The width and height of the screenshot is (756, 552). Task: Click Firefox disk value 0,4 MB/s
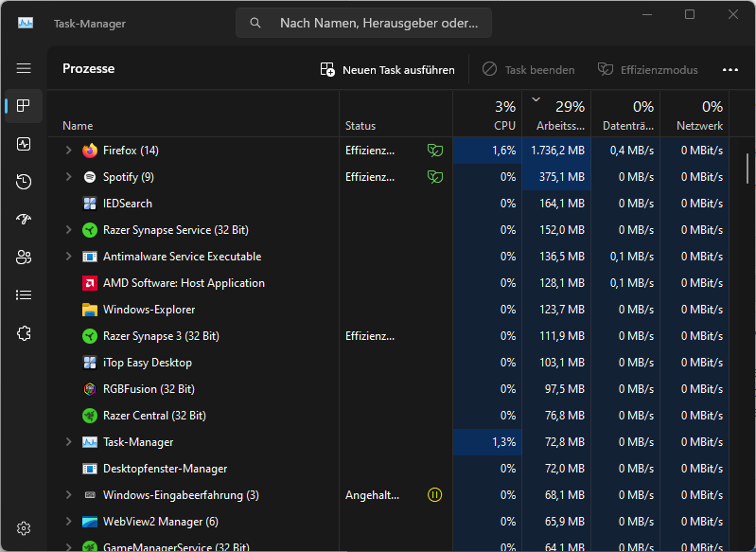632,151
